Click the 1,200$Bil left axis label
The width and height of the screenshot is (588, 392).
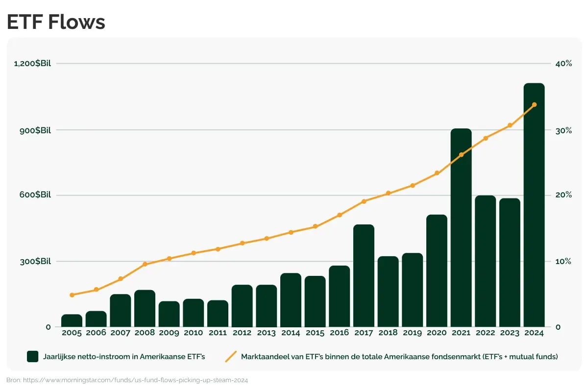tap(32, 64)
